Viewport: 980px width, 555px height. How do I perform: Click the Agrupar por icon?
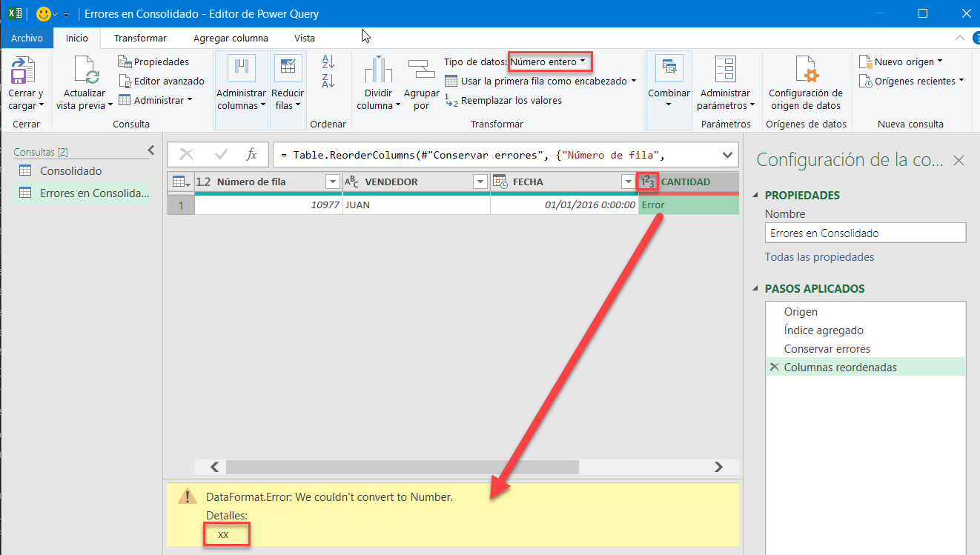pos(422,70)
